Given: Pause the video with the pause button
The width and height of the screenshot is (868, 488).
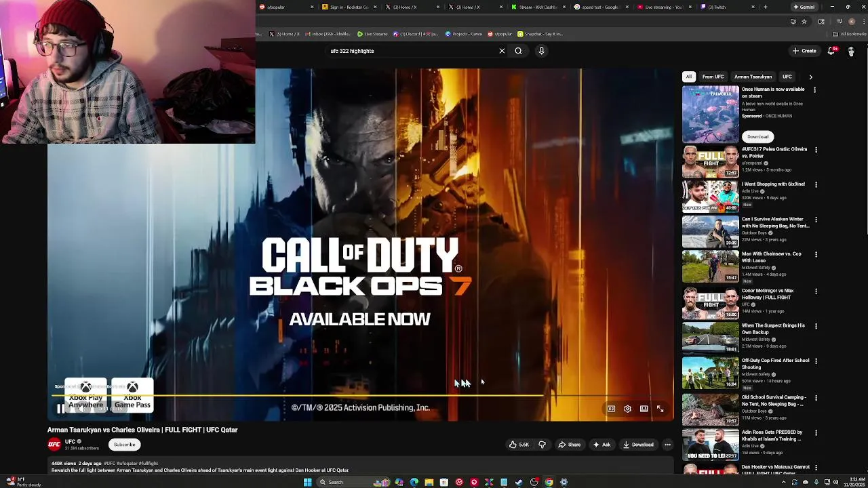Looking at the screenshot, I should pos(60,409).
